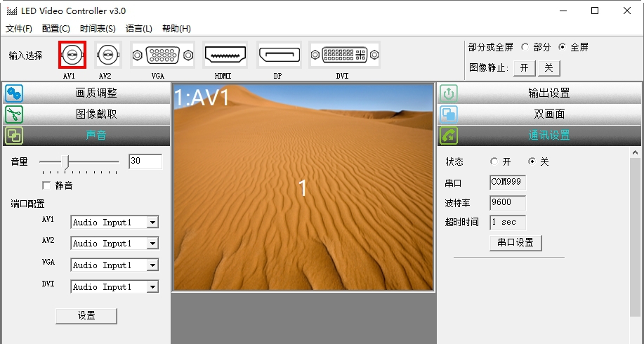Choose the HDMI input connector icon

coord(225,55)
